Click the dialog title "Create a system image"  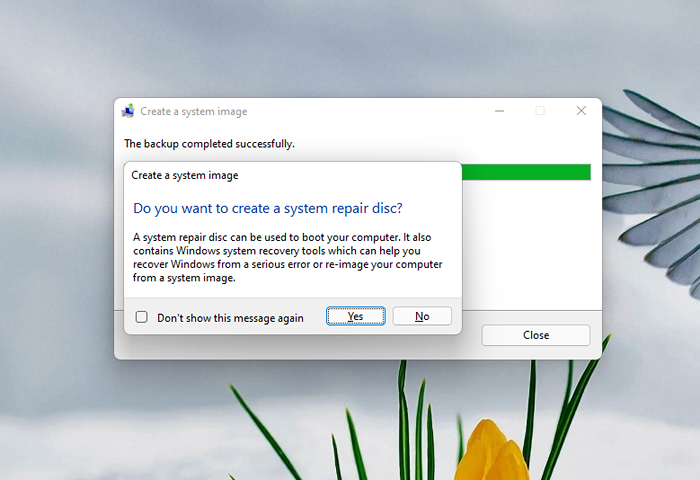point(184,175)
